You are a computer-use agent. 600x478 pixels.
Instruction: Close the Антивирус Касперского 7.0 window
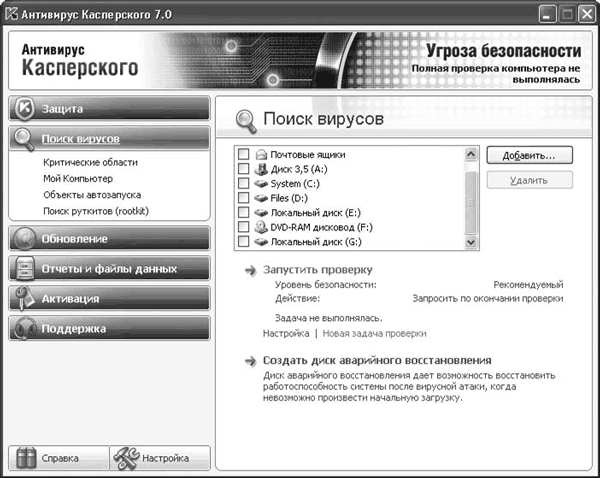[587, 15]
